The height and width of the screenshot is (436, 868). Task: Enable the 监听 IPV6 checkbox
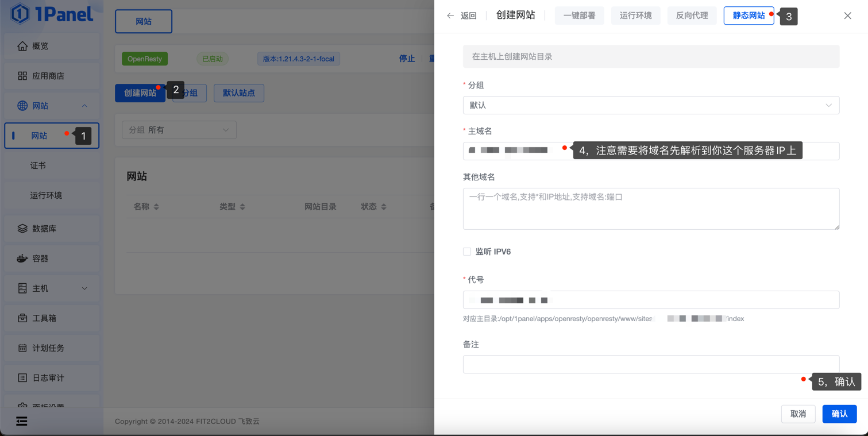tap(467, 252)
